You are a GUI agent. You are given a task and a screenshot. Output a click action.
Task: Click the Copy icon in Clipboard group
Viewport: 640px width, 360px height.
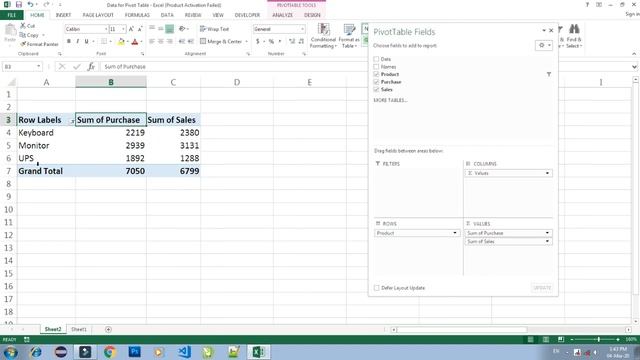click(x=23, y=35)
